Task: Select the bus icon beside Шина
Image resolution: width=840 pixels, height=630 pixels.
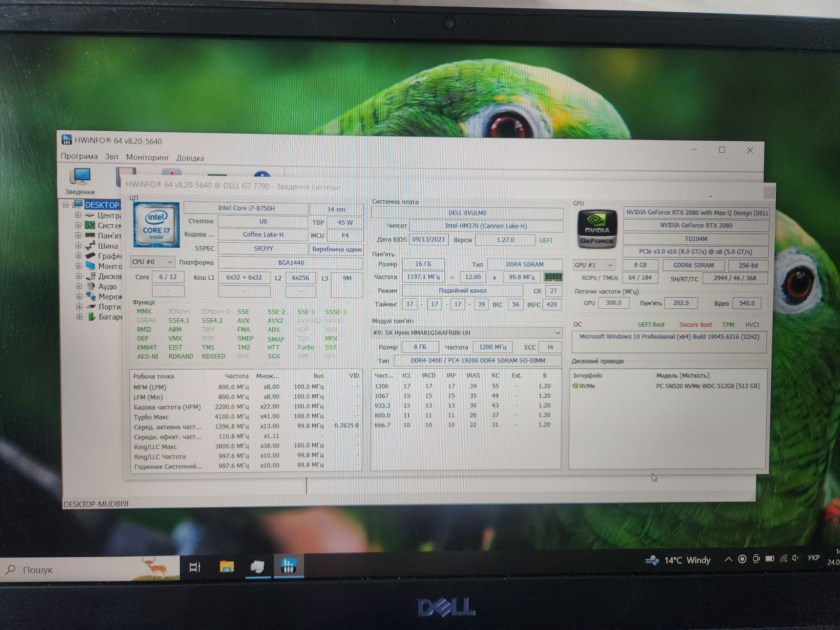Action: [x=90, y=246]
